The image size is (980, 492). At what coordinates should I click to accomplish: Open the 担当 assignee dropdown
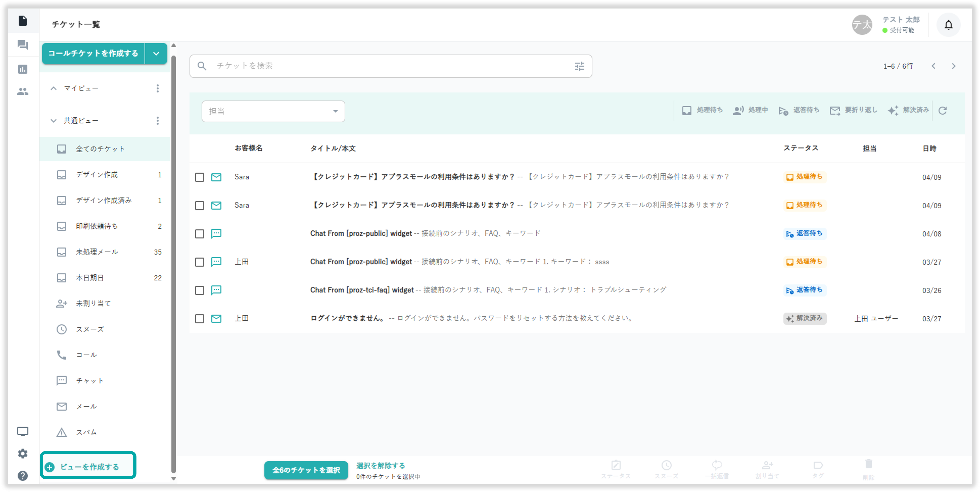(273, 111)
